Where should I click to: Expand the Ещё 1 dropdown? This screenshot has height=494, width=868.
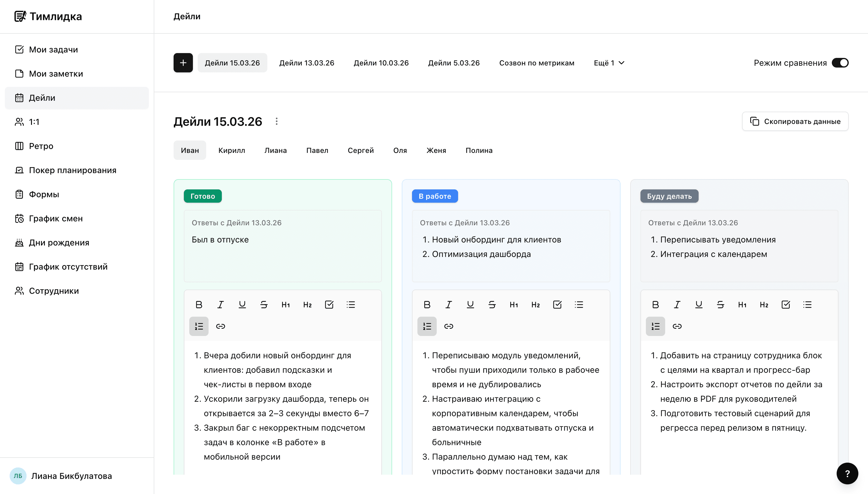(609, 63)
